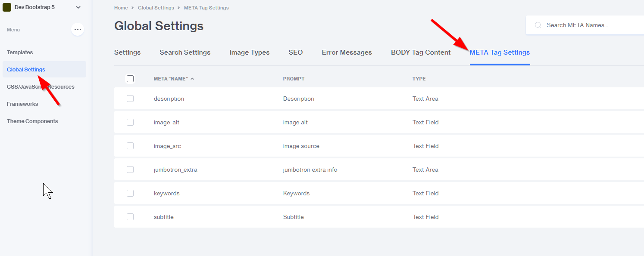Image resolution: width=644 pixels, height=256 pixels.
Task: Click the search magnifier icon
Action: point(538,25)
